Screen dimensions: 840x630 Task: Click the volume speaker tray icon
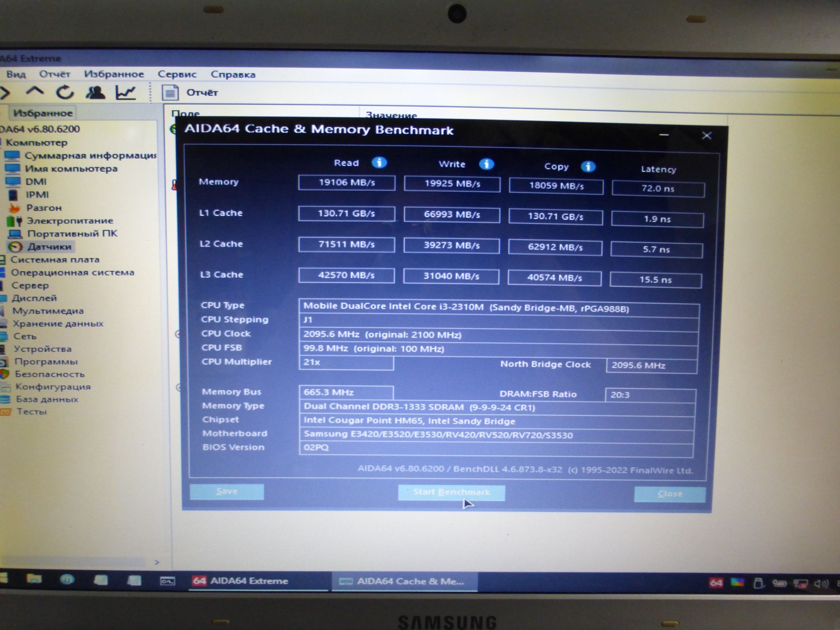pos(821,584)
